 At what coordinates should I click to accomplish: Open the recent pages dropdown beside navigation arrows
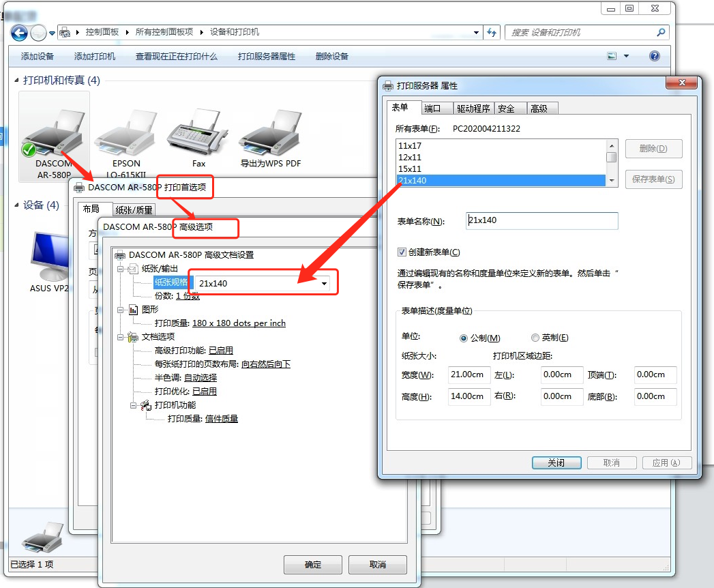click(52, 33)
